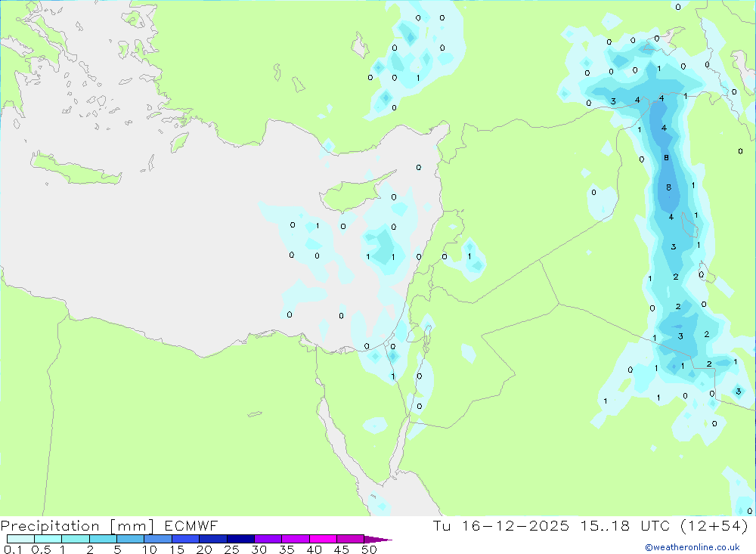Click the 'ECMWF' model name

[x=191, y=525]
